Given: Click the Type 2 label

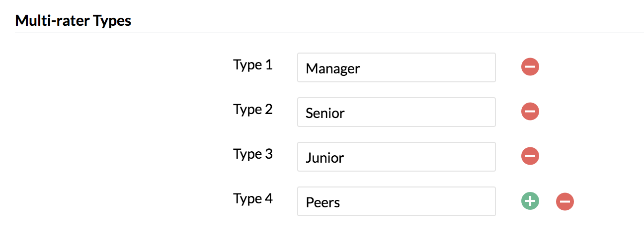Looking at the screenshot, I should click(253, 110).
